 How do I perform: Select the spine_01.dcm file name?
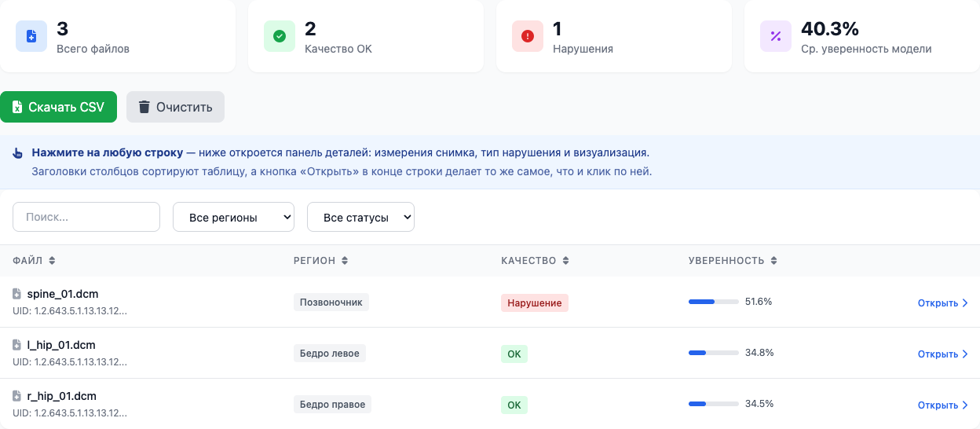(x=63, y=294)
